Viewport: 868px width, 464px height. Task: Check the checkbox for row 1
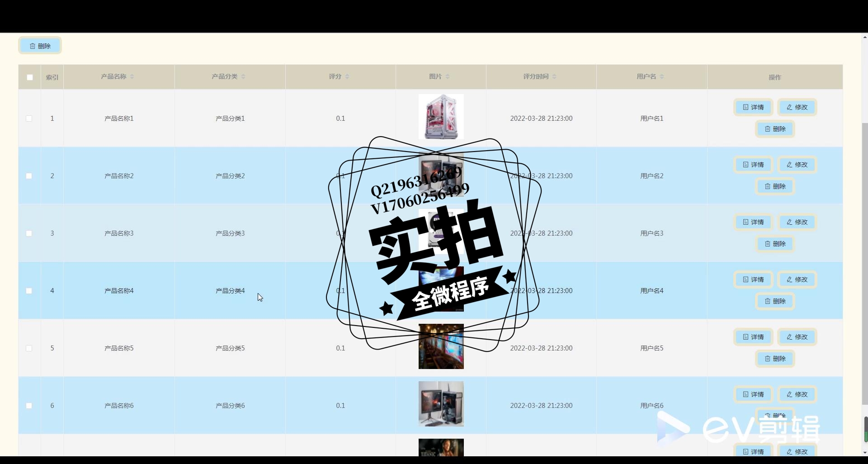(29, 118)
